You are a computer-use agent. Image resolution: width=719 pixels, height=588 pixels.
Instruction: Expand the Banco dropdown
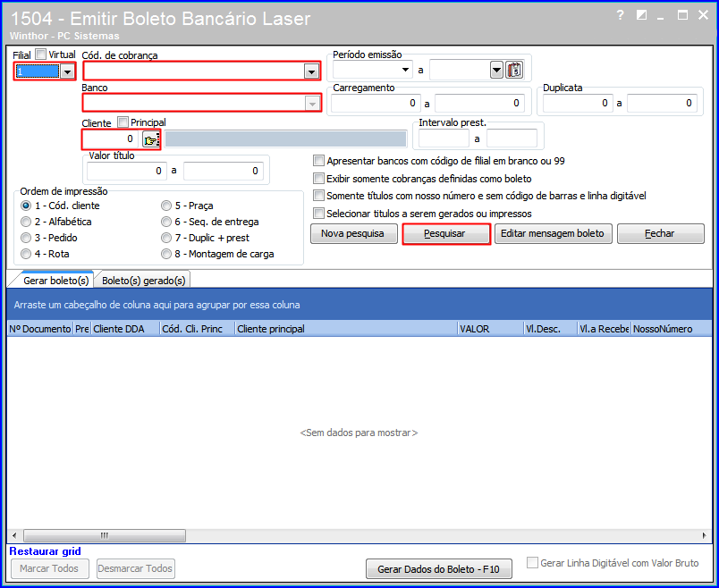coord(312,104)
